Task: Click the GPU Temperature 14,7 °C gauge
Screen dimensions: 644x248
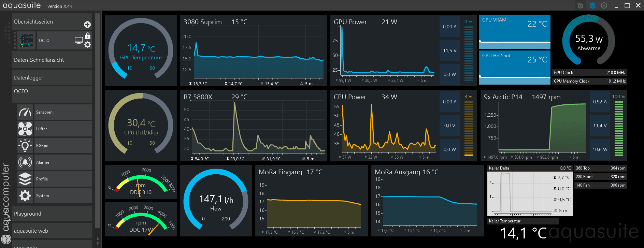Action: coord(141,50)
